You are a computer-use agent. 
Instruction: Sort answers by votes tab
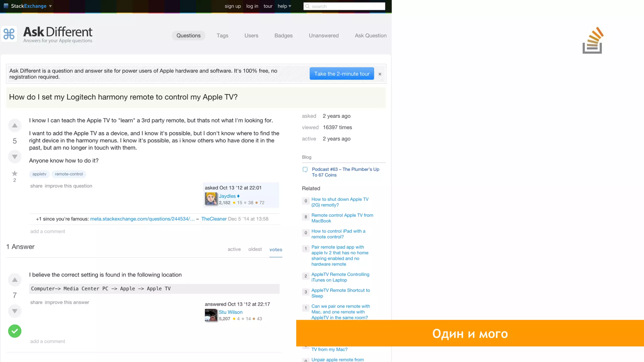click(275, 250)
